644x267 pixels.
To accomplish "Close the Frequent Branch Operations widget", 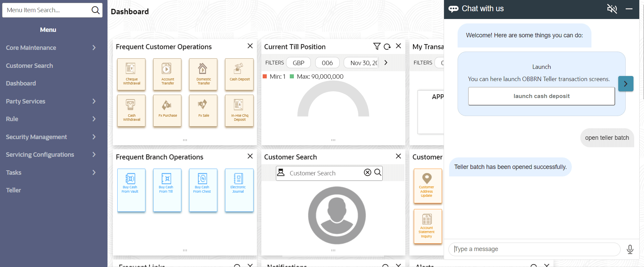I will click(250, 156).
